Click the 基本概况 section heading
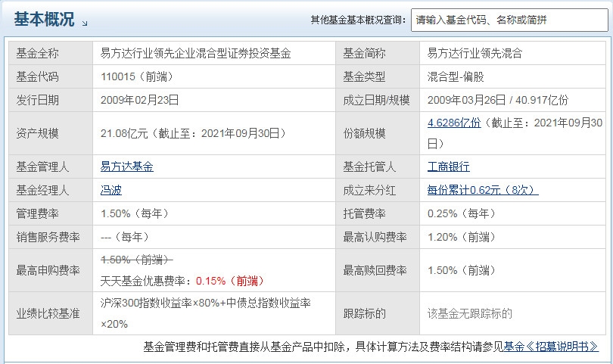The image size is (613, 364). (44, 20)
